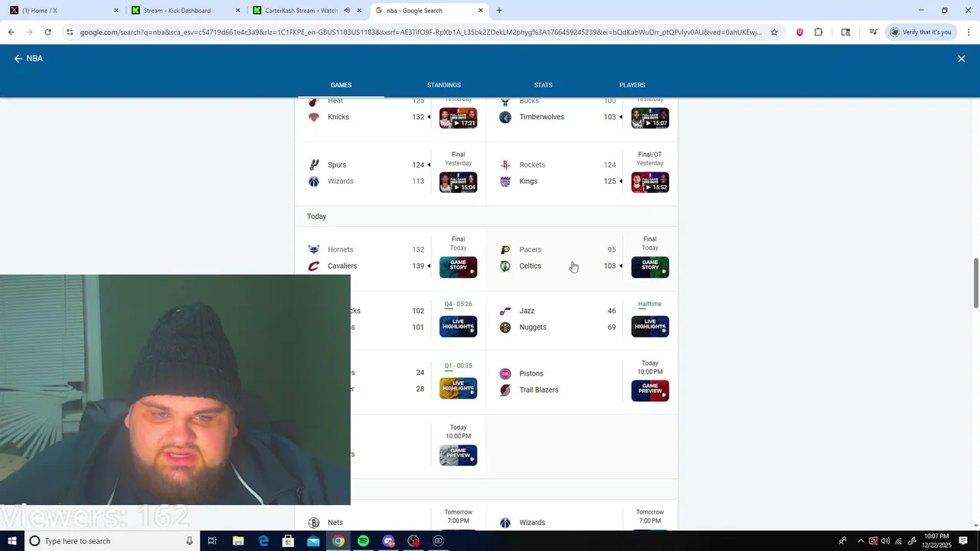Click the Nets team logo
Screen dimensions: 980x551
pos(313,523)
